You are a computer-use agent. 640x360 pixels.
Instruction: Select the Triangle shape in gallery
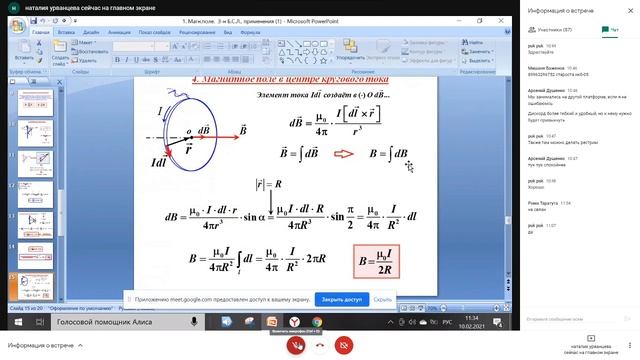pos(282,52)
